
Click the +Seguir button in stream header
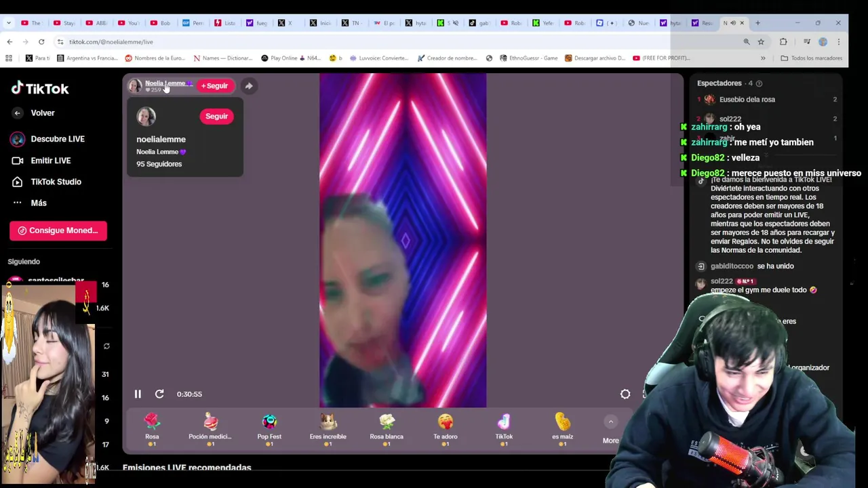pyautogui.click(x=215, y=86)
